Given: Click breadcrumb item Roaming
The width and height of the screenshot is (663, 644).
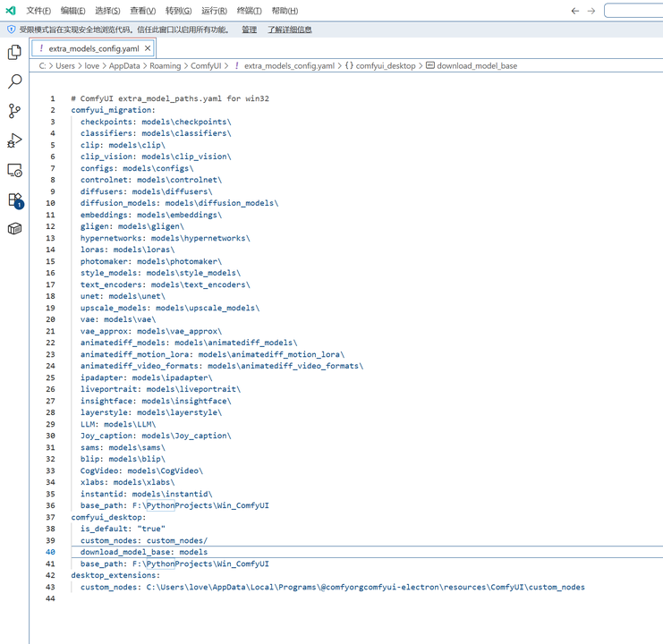Looking at the screenshot, I should point(165,66).
